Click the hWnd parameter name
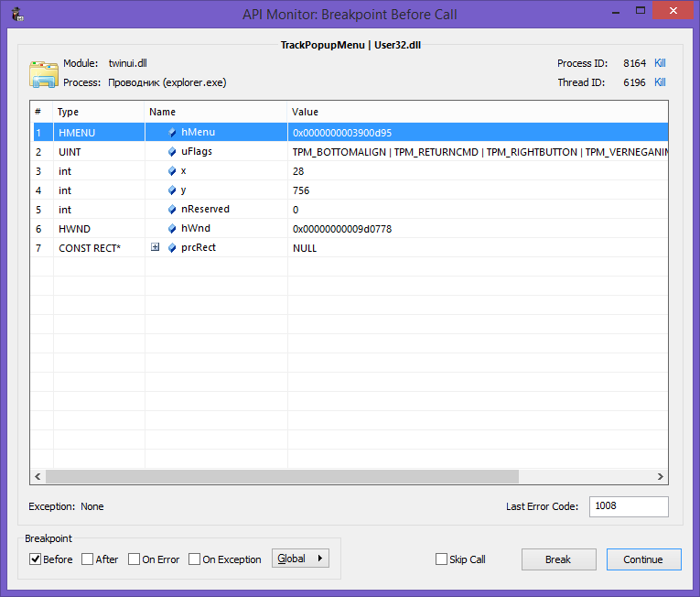Screen dimensions: 700x597 click(x=196, y=228)
